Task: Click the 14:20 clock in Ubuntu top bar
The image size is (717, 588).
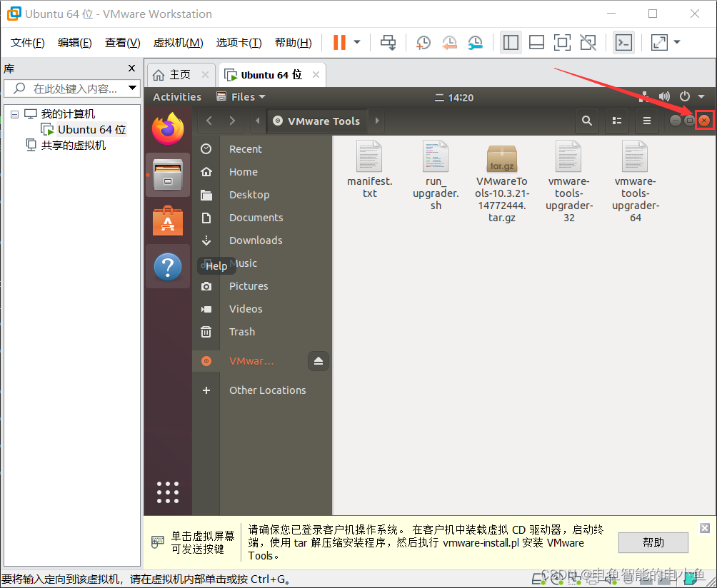Action: click(454, 97)
